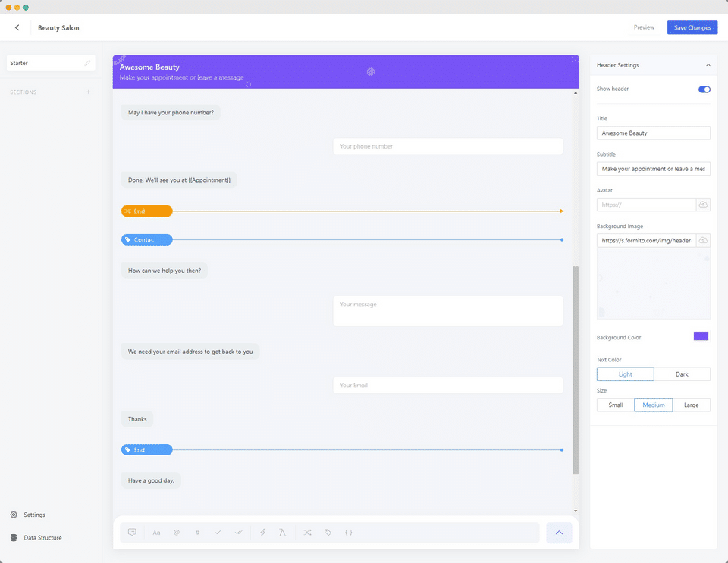The height and width of the screenshot is (563, 728).
Task: Click the Save Changes button
Action: pyautogui.click(x=692, y=27)
